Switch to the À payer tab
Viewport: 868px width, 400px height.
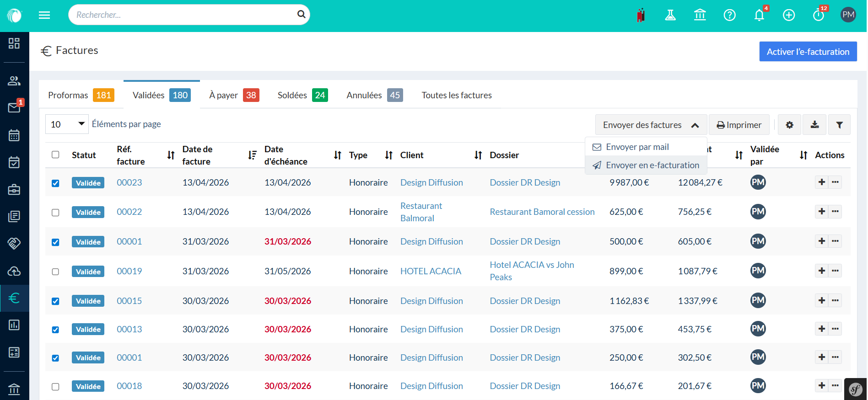click(x=234, y=95)
